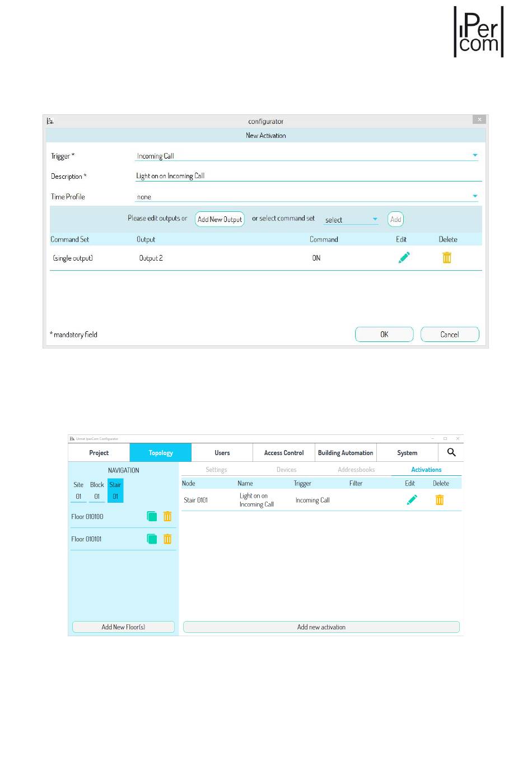The image size is (532, 783).
Task: Edit the Stair 0101 activation
Action: (x=412, y=499)
